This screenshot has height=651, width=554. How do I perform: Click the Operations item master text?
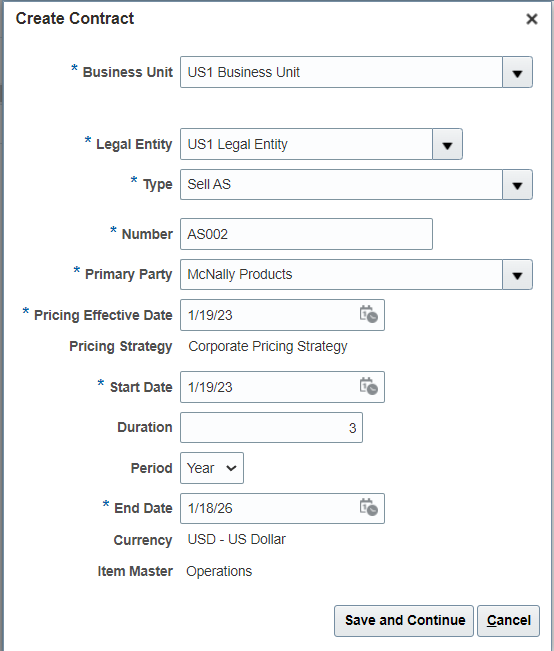pyautogui.click(x=219, y=571)
